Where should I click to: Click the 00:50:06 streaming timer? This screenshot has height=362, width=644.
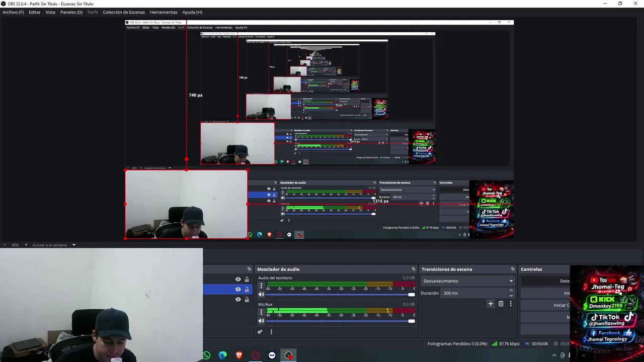point(536,344)
